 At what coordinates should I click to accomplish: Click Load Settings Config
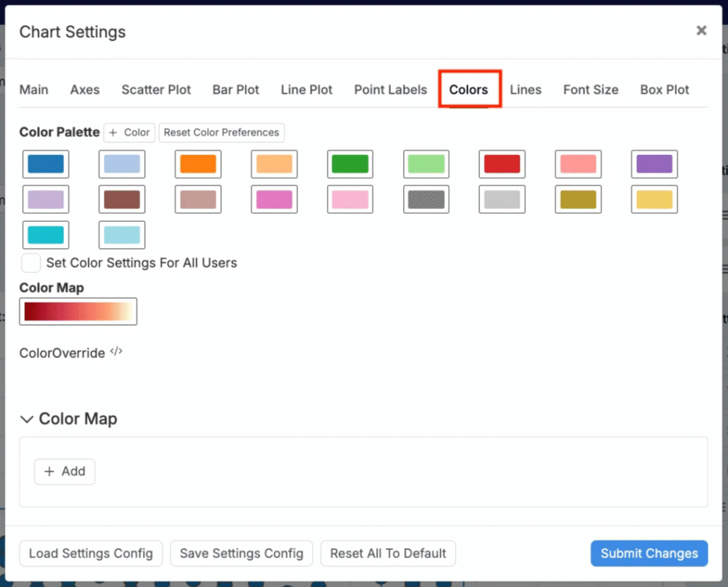click(91, 554)
